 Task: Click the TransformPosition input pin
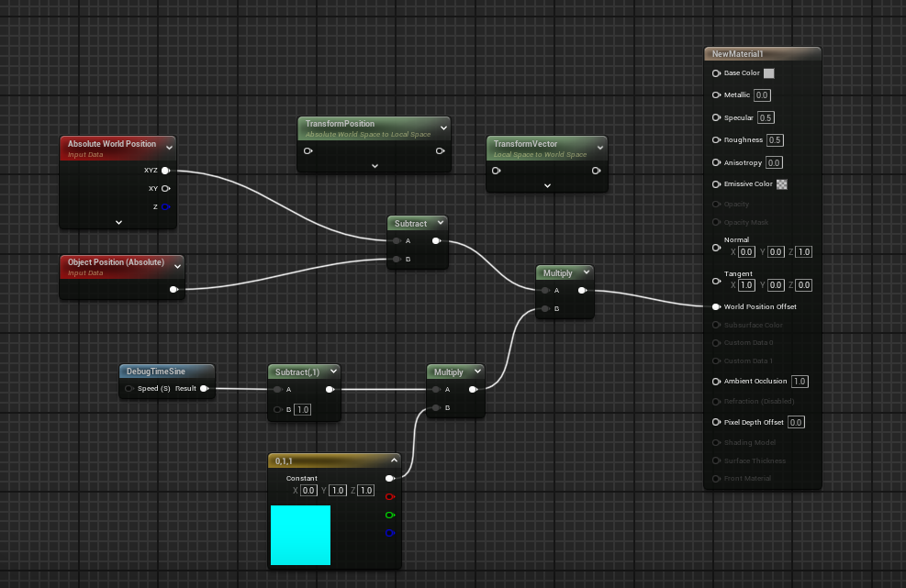[x=308, y=151]
